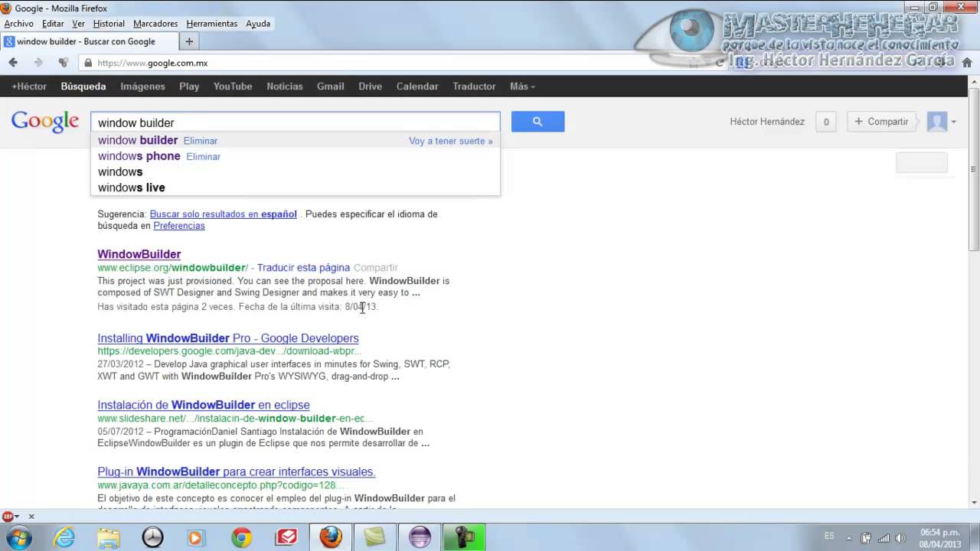Open the Ver menu

[x=79, y=24]
